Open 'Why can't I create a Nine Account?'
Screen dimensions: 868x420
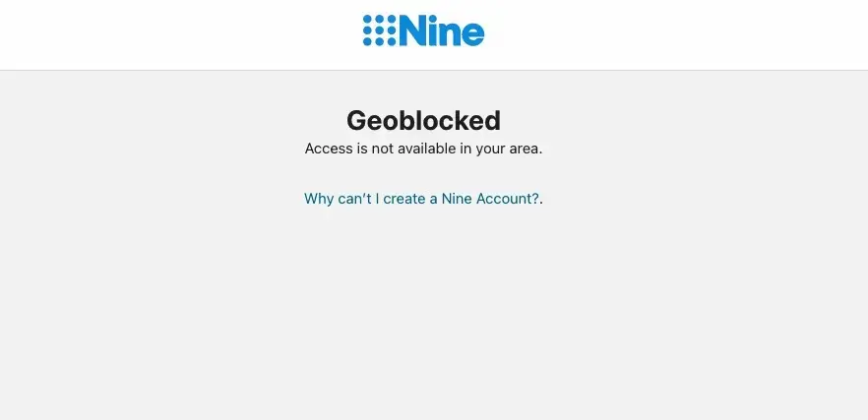(x=421, y=199)
